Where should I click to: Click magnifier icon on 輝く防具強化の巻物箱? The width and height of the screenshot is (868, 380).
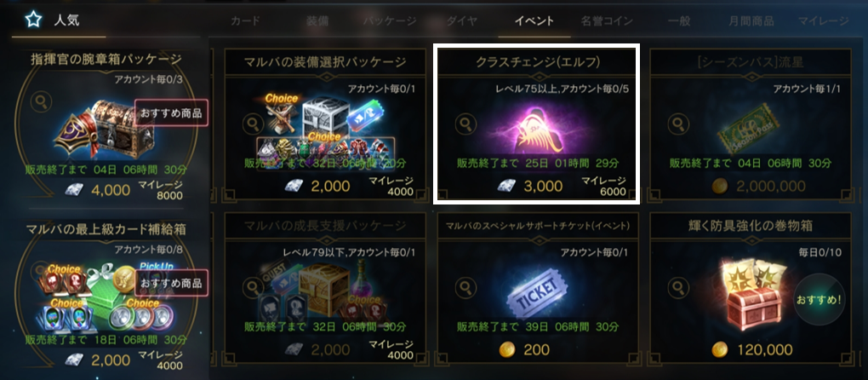pyautogui.click(x=678, y=286)
